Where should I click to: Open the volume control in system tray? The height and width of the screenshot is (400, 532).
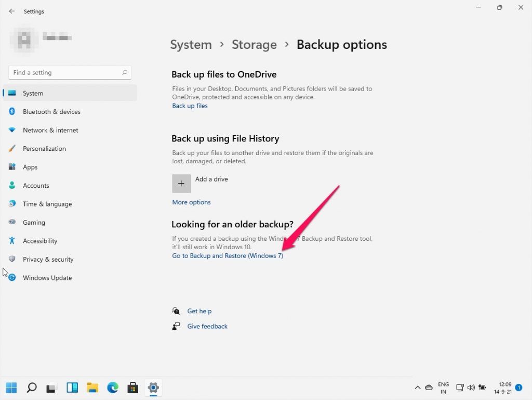click(x=471, y=388)
